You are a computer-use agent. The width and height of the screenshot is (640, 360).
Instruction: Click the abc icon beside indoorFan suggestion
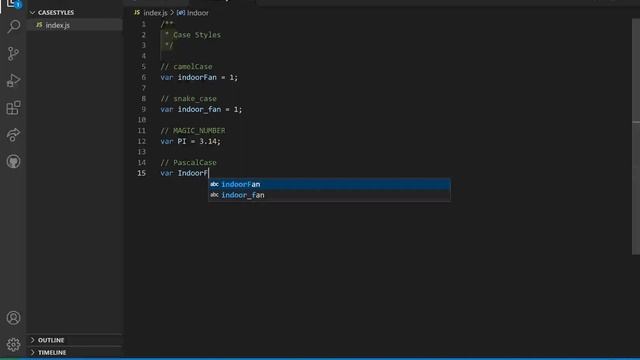click(214, 184)
